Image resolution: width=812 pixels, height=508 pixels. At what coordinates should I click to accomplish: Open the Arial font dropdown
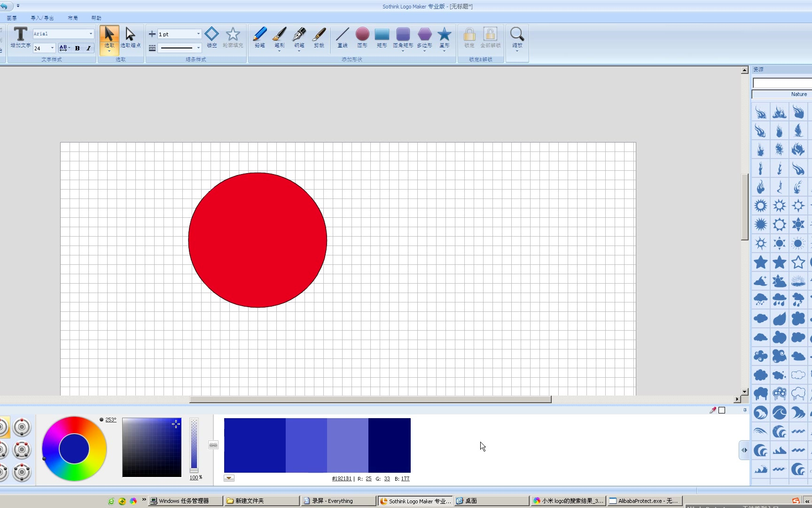91,34
